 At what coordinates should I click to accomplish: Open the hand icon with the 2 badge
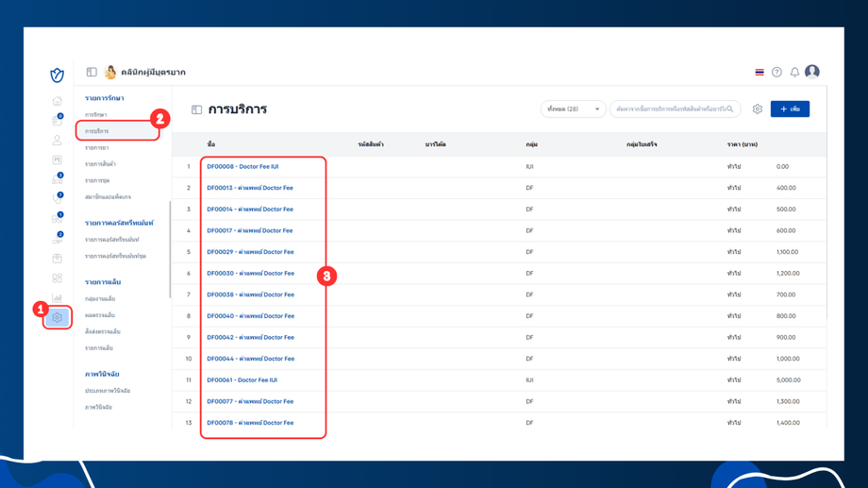pos(57,239)
